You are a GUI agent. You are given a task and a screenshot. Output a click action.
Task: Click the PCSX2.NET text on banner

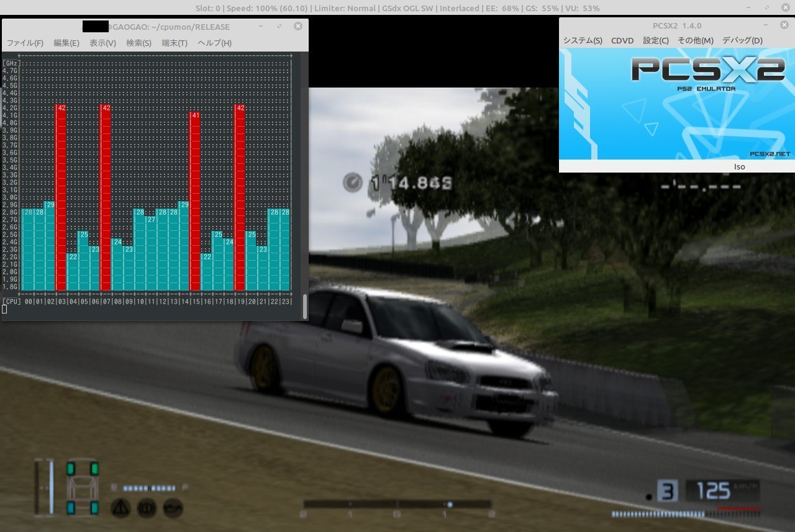click(770, 153)
